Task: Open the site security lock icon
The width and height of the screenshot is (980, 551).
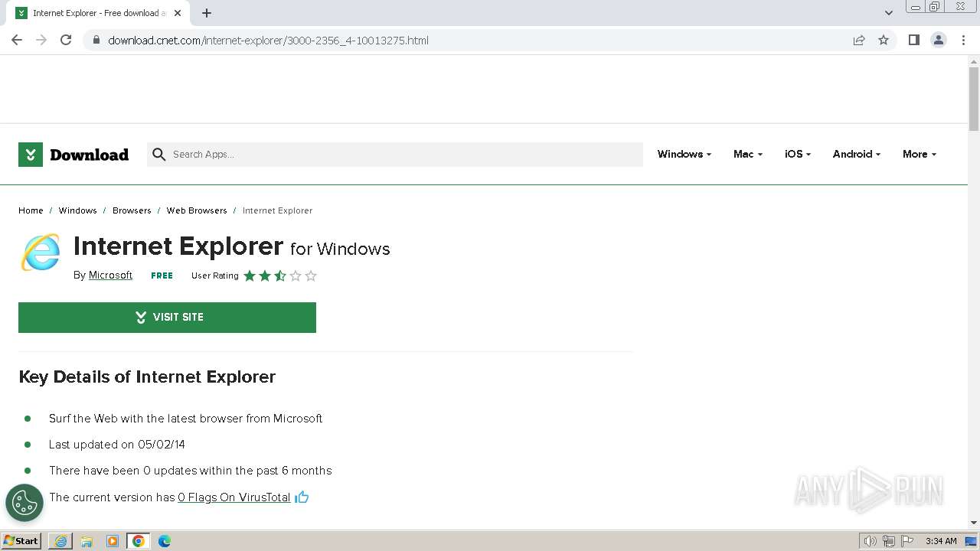Action: point(96,40)
